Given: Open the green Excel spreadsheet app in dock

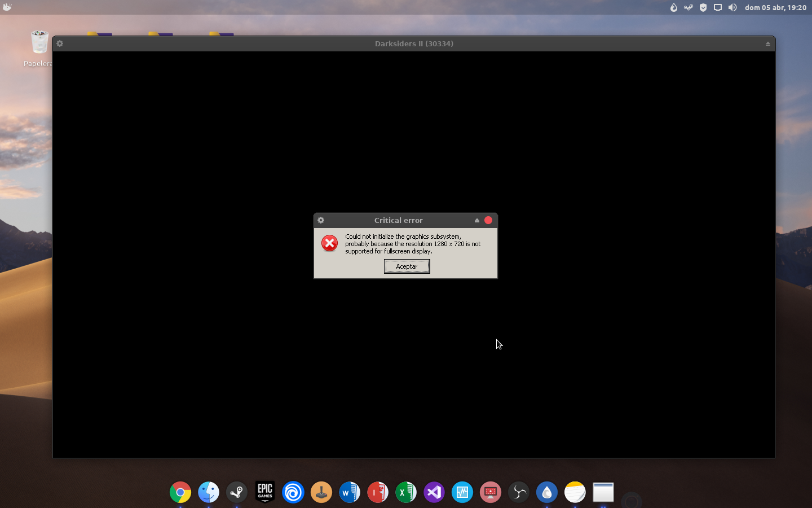Looking at the screenshot, I should click(406, 492).
